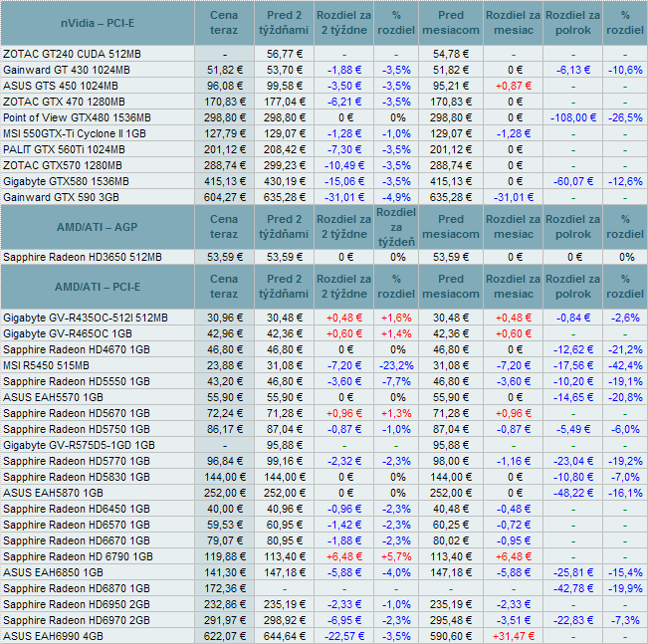This screenshot has width=648, height=644.
Task: Click Gainward GTX 590 3GB product name
Action: (61, 198)
